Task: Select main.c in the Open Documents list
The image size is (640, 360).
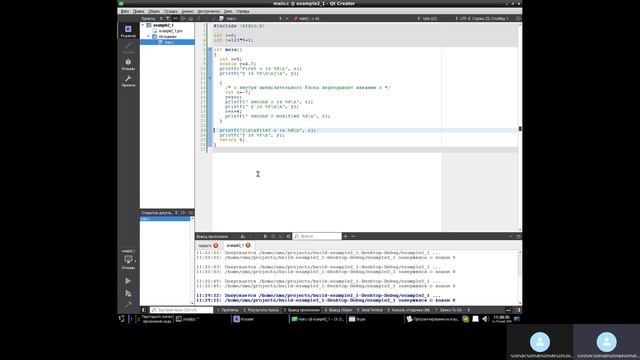Action: 165,219
